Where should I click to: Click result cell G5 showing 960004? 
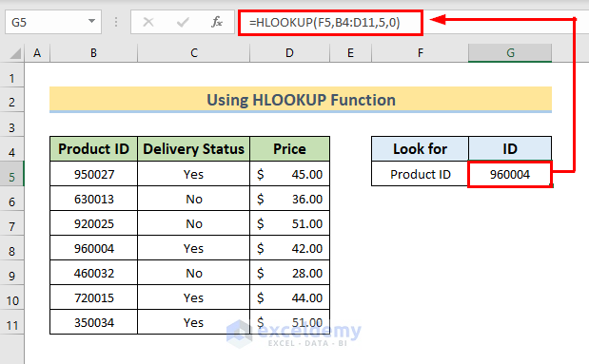(510, 174)
